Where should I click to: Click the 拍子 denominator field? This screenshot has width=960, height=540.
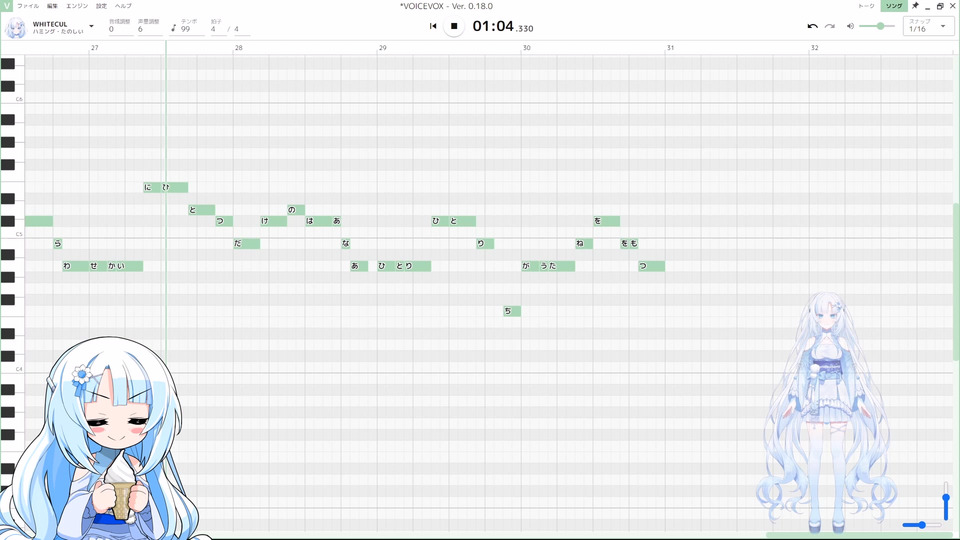tap(241, 29)
